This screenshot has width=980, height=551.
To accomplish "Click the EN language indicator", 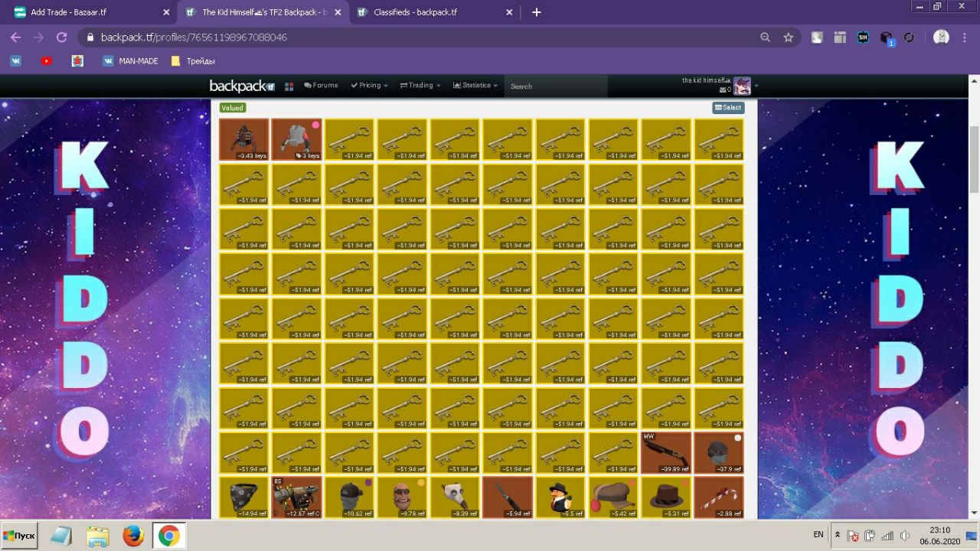I will (x=818, y=534).
